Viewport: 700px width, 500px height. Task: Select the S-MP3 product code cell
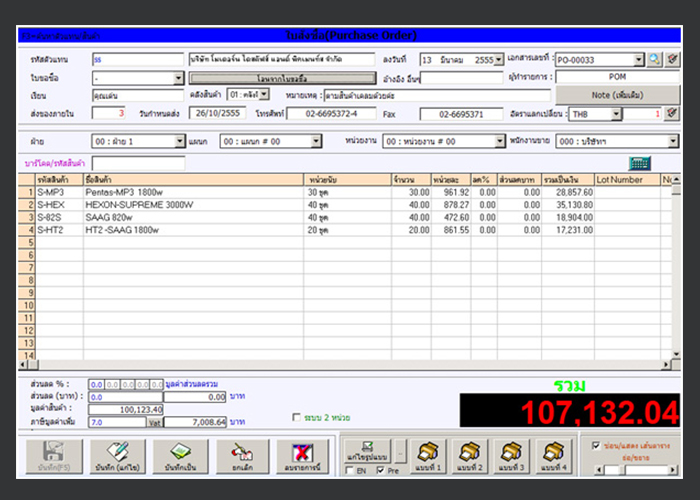(59, 192)
